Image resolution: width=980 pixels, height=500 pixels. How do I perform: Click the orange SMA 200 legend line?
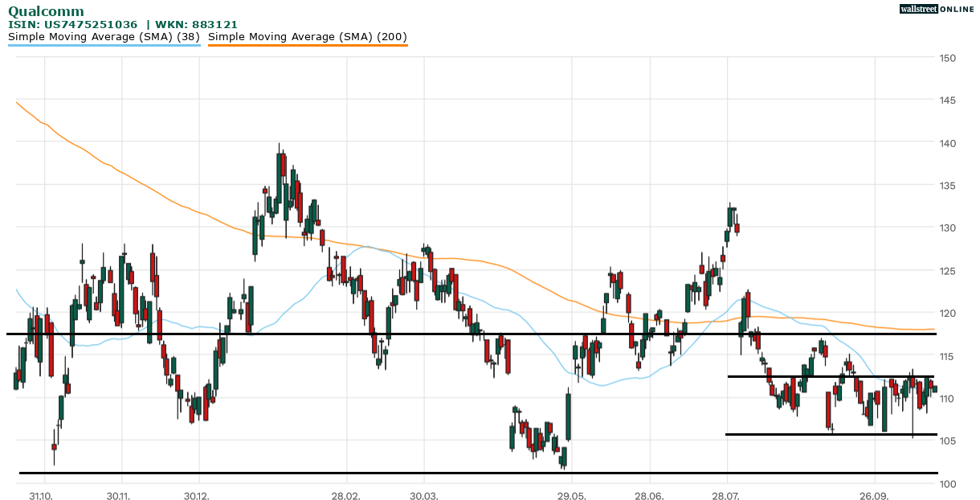click(308, 46)
